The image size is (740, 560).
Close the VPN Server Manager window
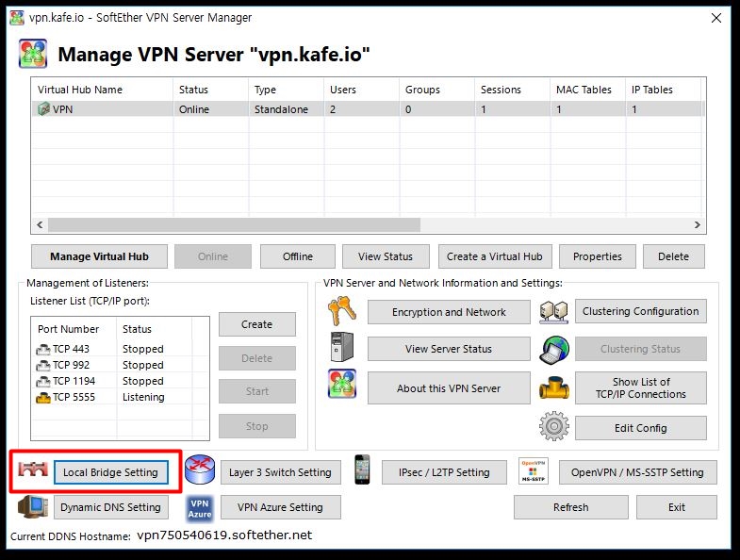tap(716, 18)
